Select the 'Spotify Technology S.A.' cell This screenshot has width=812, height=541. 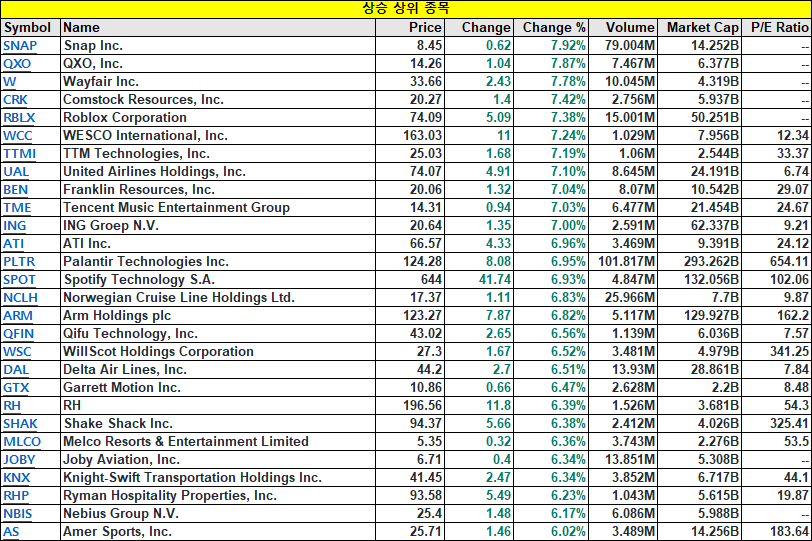click(218, 280)
